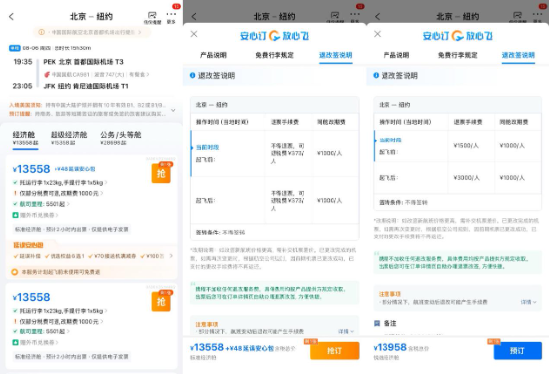The image size is (550, 375).
Task: Switch to the 免费行李规定 tab in the 预订 popup
Action: click(x=457, y=55)
